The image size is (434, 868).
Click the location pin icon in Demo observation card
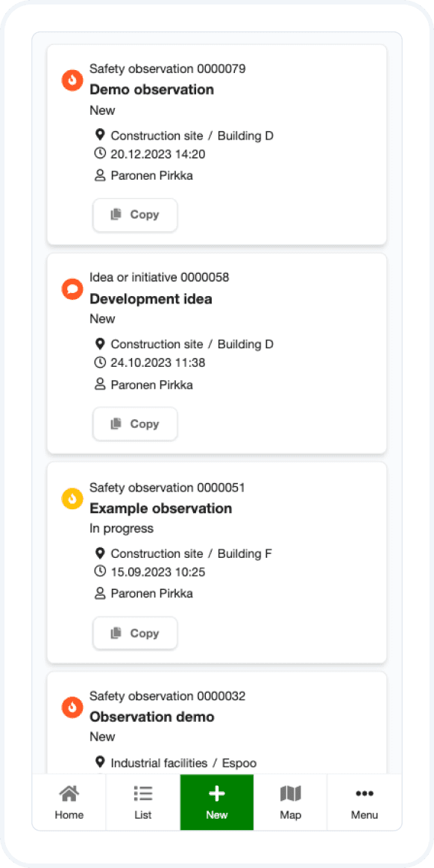(x=100, y=135)
